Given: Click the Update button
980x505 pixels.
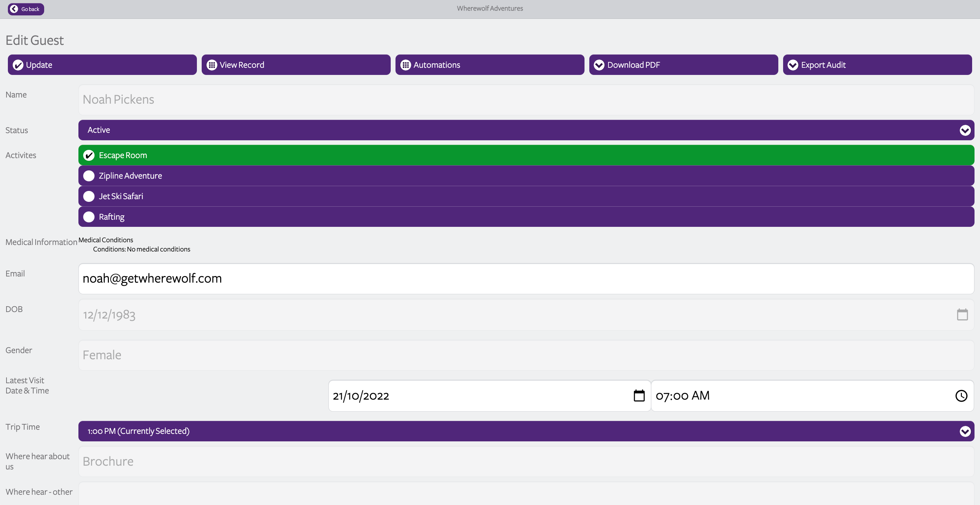Looking at the screenshot, I should point(102,65).
